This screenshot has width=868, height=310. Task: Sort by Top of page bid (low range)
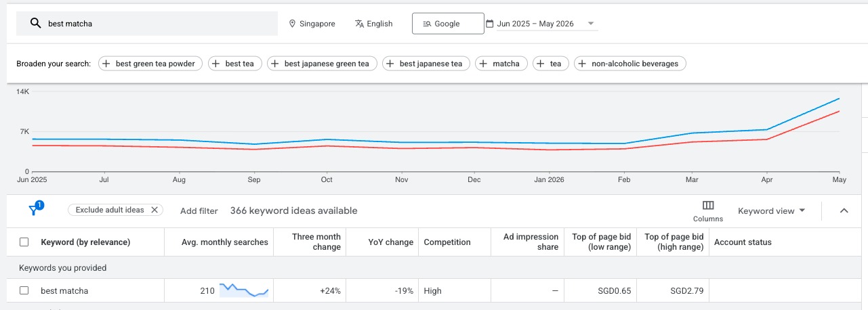tap(602, 242)
